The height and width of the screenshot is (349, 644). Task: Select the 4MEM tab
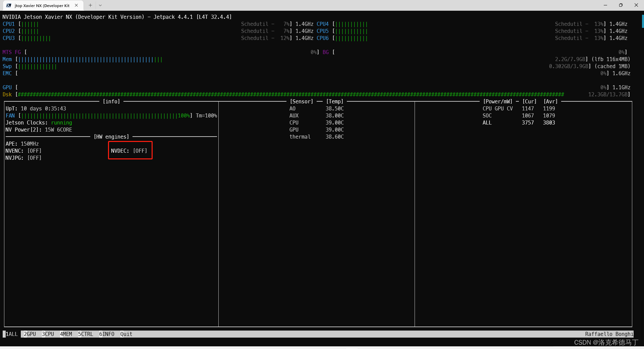66,334
